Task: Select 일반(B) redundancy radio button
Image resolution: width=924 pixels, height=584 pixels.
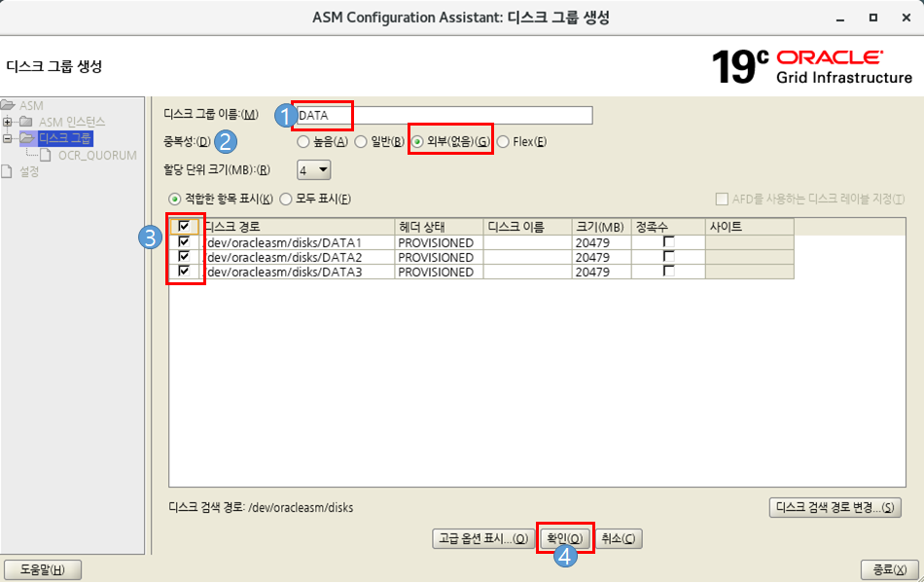Action: point(361,141)
